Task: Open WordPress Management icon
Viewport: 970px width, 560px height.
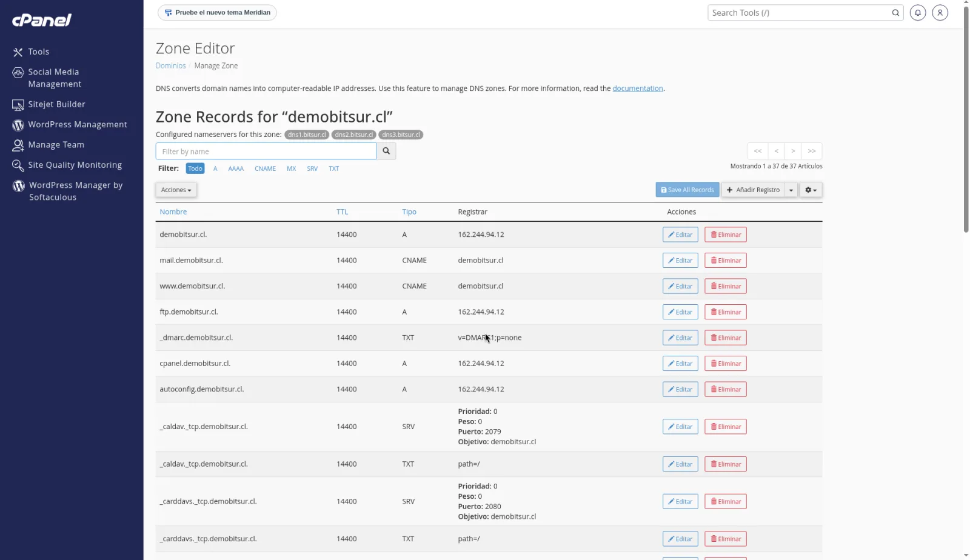Action: tap(18, 125)
